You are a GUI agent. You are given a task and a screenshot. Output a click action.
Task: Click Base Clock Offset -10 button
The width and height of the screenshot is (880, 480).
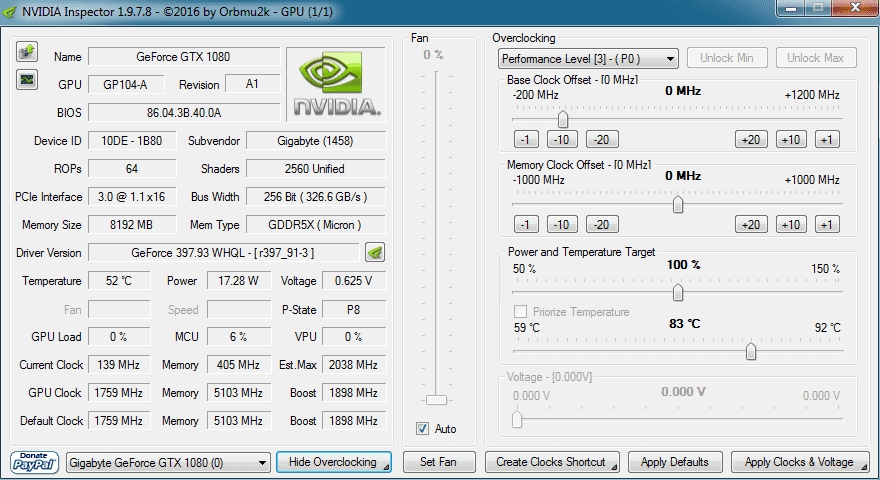point(562,140)
